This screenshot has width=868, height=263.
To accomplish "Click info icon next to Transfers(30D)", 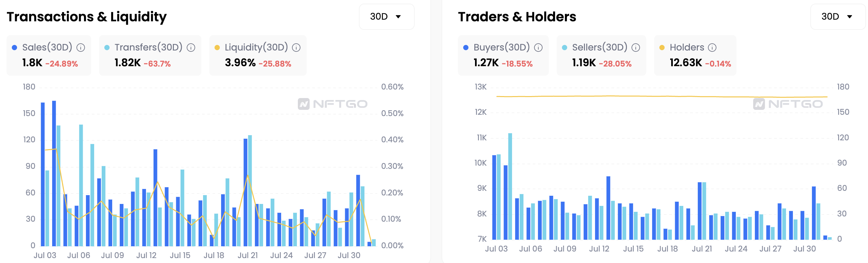I will pyautogui.click(x=191, y=48).
